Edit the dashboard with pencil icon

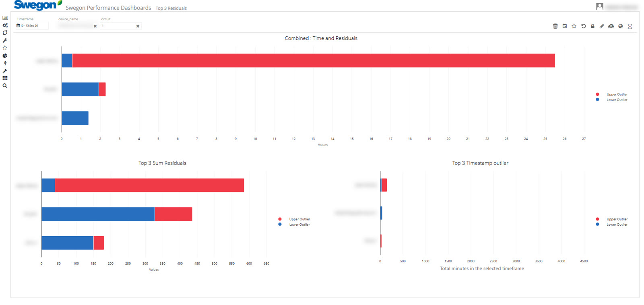602,26
